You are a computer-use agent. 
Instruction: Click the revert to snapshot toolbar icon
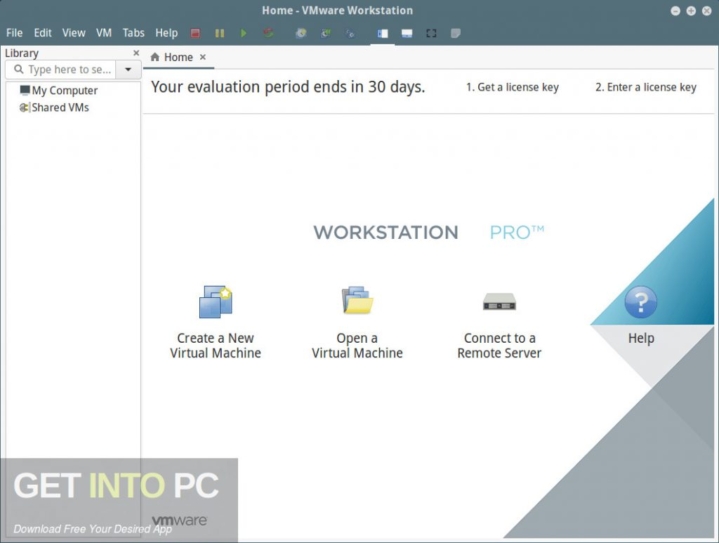click(326, 33)
